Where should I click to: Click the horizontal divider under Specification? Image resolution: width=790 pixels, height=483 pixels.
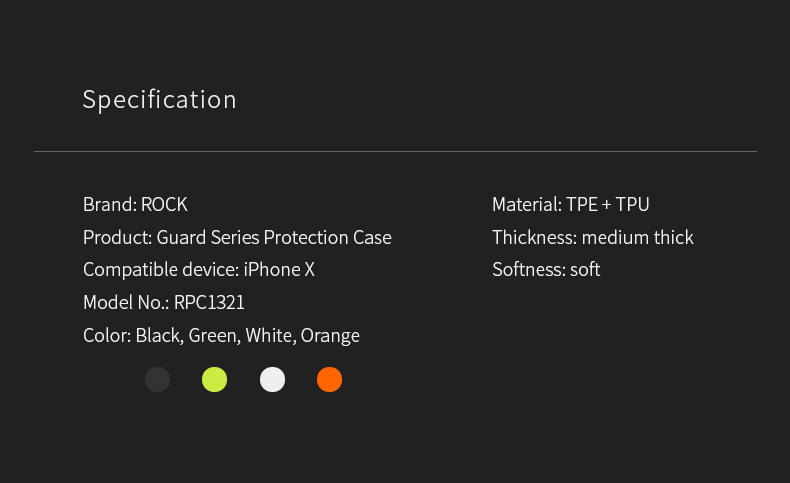coord(396,151)
